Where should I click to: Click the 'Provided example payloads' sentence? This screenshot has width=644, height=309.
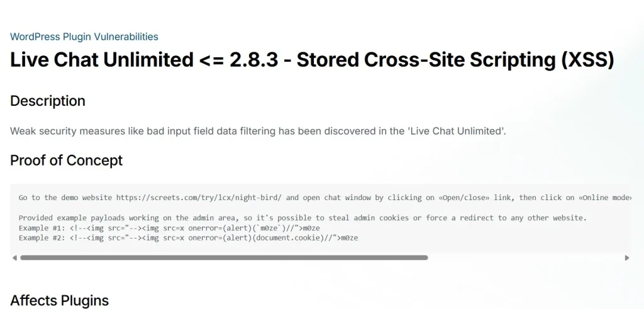point(302,218)
